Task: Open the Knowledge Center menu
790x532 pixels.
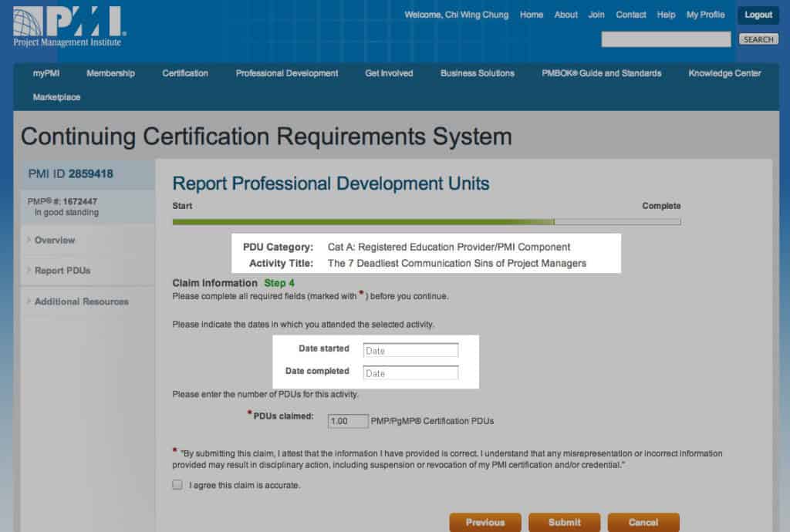Action: [724, 73]
